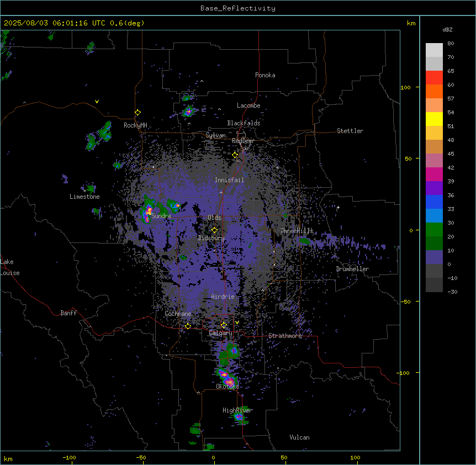
Task: Click the yellow diamond marker beside Cochrane
Action: pos(188,326)
